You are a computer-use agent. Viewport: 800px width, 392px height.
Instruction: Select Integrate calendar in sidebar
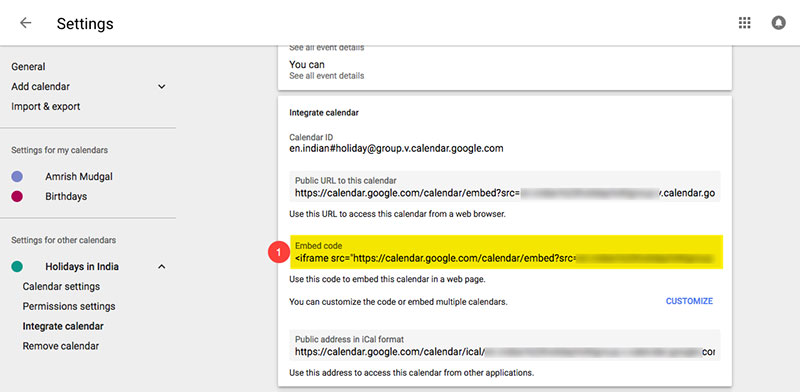[x=63, y=326]
